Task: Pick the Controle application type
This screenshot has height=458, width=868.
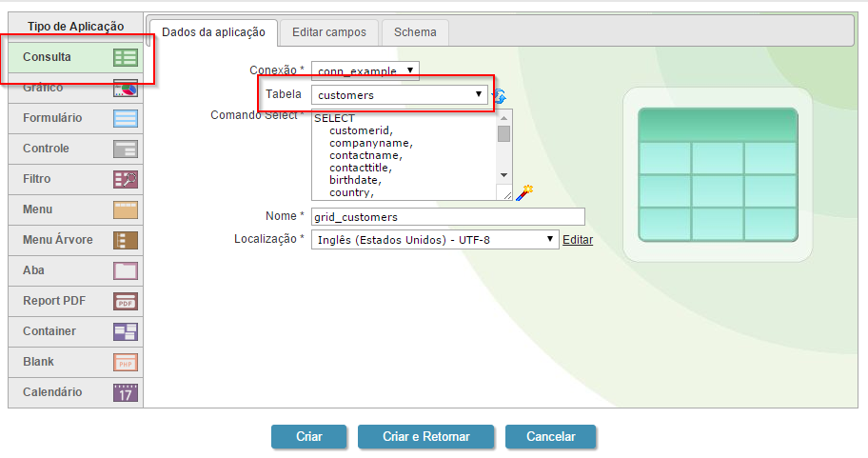Action: (74, 149)
